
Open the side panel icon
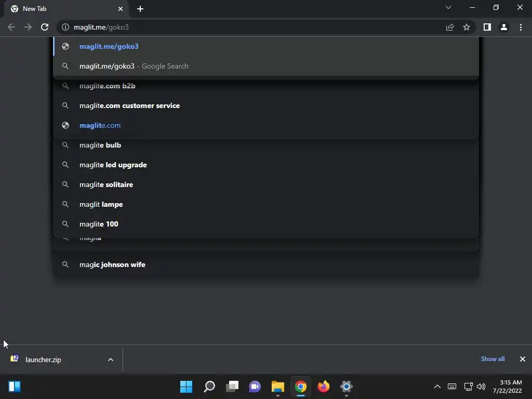[487, 27]
